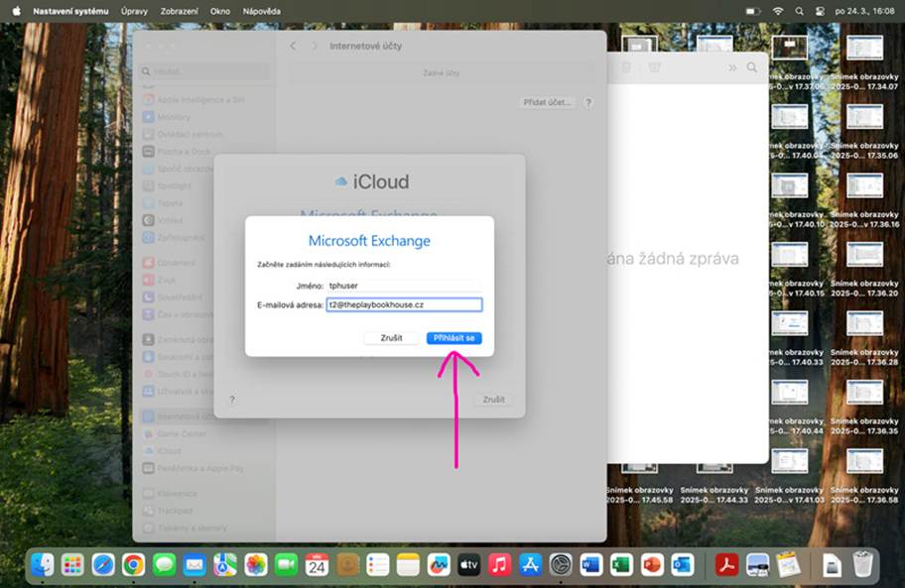Focus the Jméno text field
Viewport: 905px width, 588px height.
(404, 286)
